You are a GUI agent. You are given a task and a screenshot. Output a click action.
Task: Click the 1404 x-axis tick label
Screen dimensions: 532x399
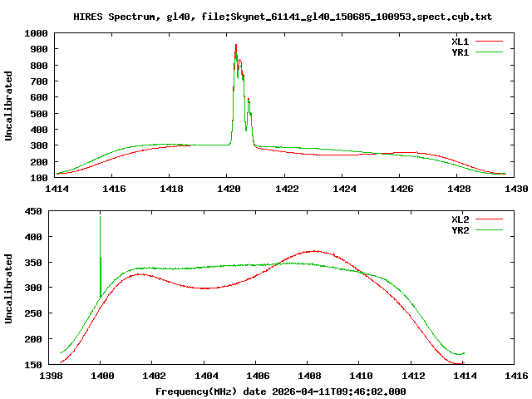(x=206, y=376)
